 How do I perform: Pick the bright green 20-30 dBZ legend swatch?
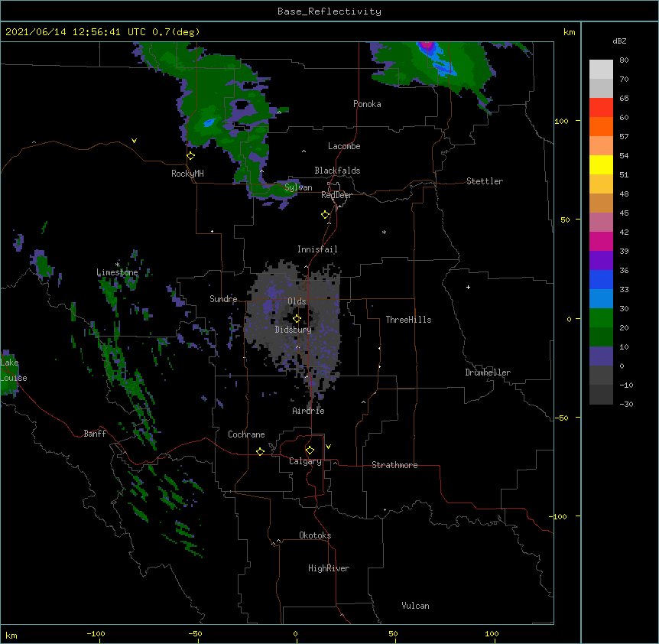tap(601, 318)
